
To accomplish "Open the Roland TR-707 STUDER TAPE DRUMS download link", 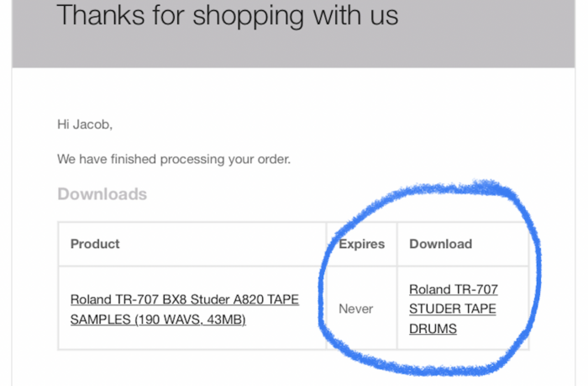I will (x=453, y=309).
